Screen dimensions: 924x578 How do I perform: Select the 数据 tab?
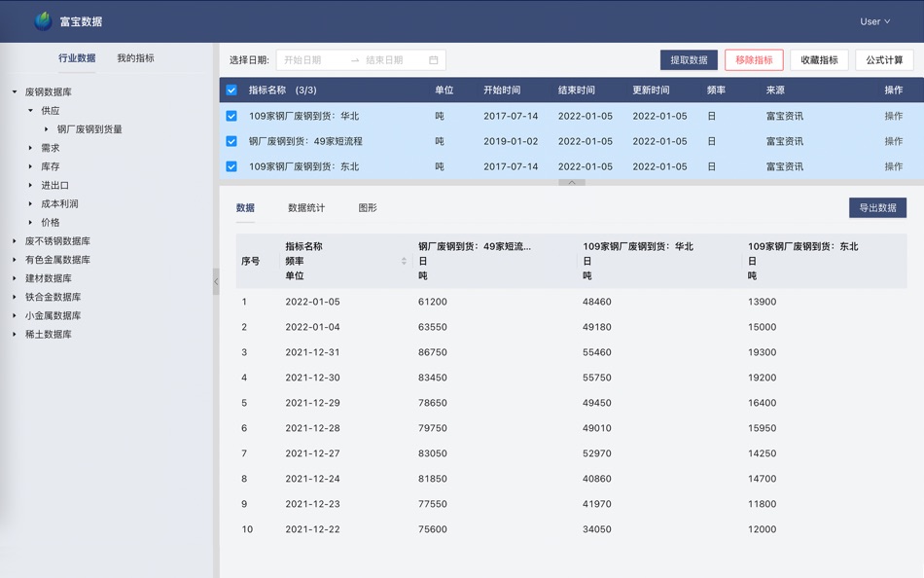[x=245, y=207]
